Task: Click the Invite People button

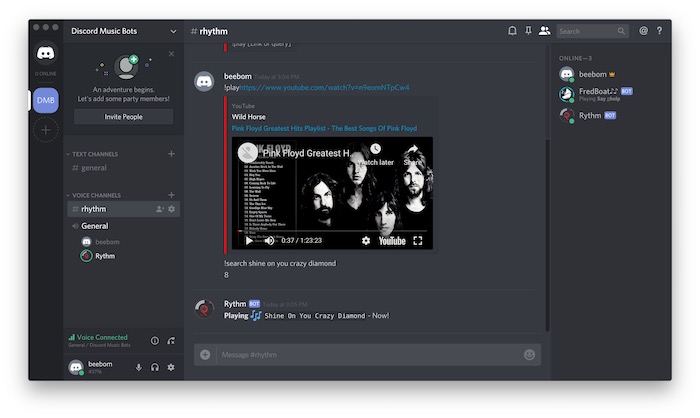Action: click(124, 116)
